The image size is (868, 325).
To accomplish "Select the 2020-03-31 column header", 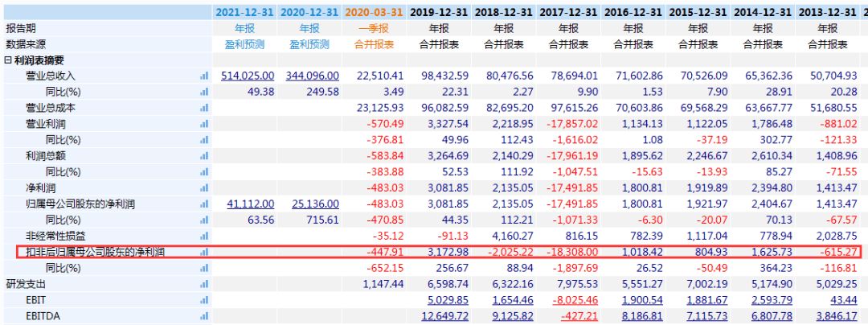I will pos(374,13).
